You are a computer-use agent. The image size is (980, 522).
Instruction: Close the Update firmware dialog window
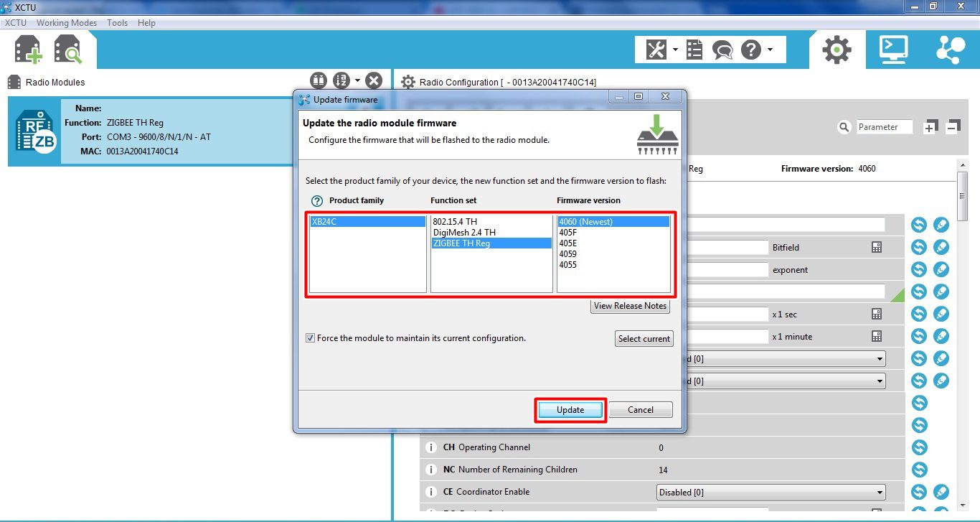666,96
